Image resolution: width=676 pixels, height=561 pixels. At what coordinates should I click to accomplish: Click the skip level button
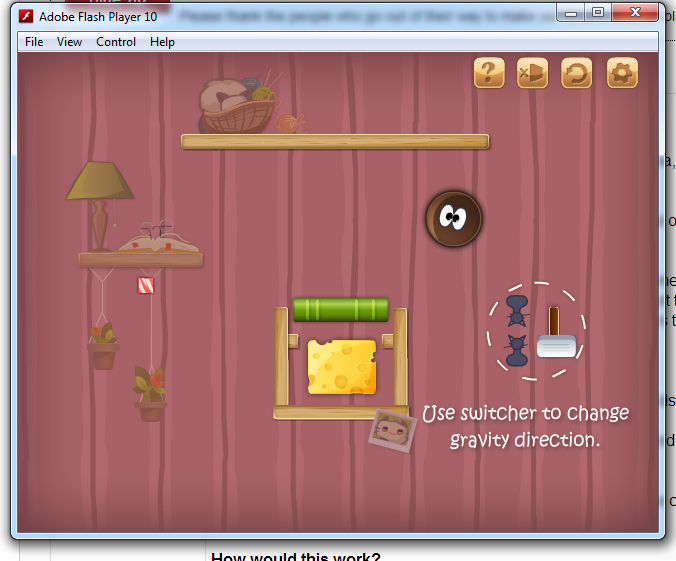point(532,72)
